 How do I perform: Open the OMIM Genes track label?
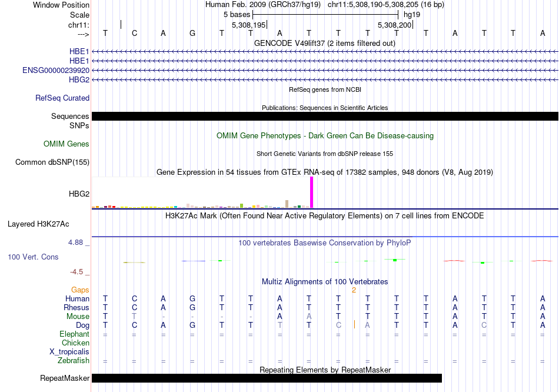[x=66, y=144]
